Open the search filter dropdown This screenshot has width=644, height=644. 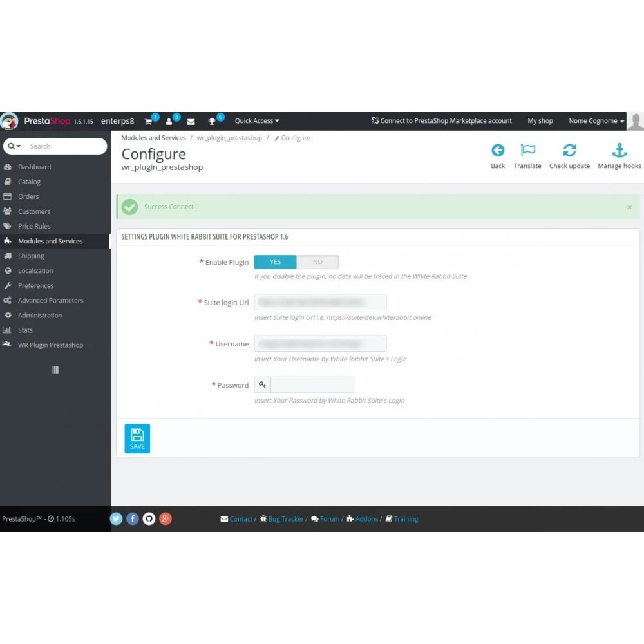click(14, 146)
